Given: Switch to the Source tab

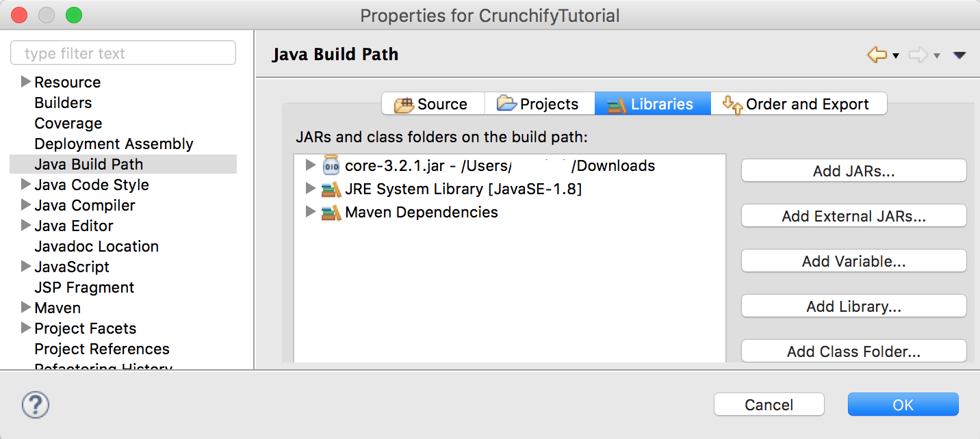Looking at the screenshot, I should (433, 104).
